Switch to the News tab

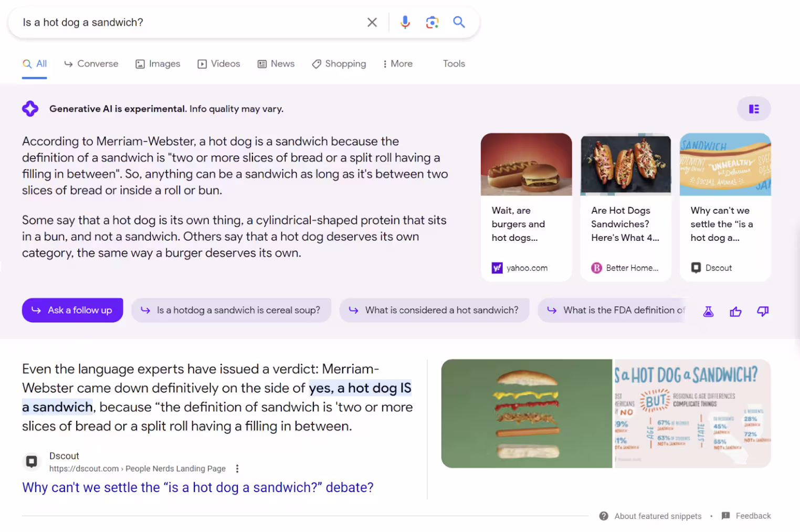click(276, 64)
